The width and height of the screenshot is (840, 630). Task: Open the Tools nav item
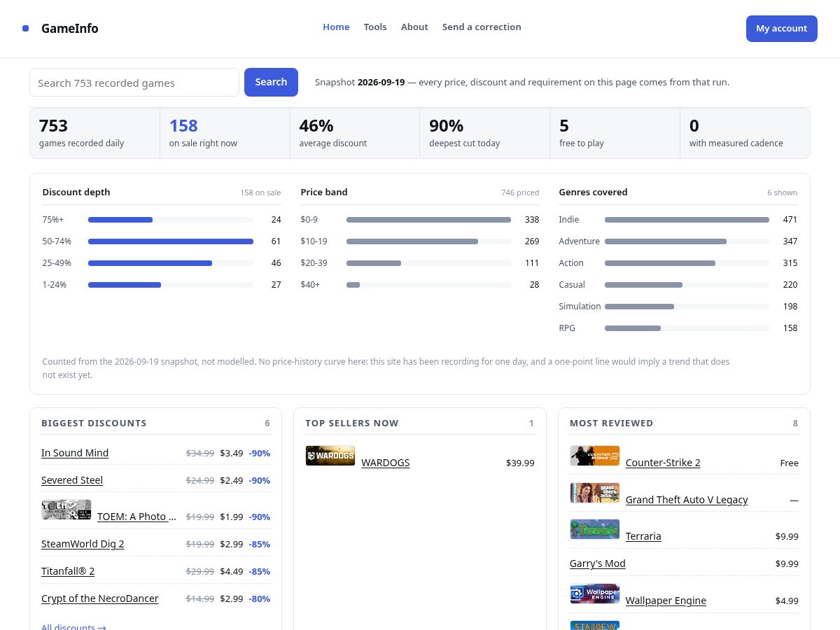point(375,27)
